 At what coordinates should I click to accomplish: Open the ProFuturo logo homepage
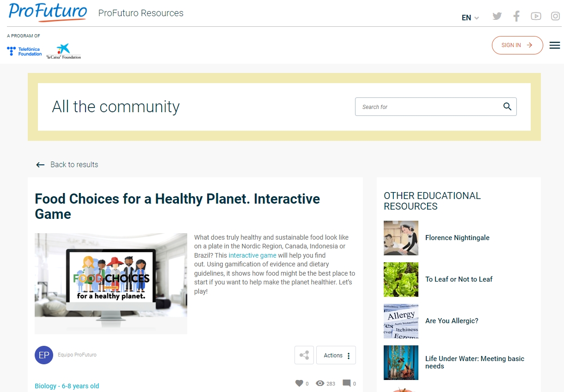point(48,12)
